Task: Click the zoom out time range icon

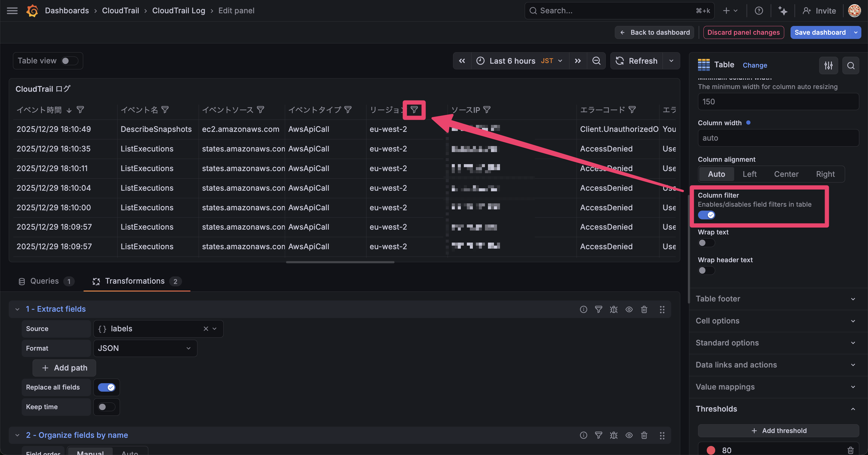Action: (596, 61)
